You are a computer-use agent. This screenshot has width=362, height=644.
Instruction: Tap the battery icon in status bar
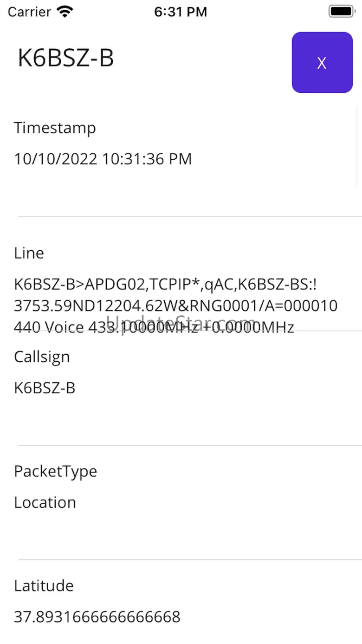(341, 12)
